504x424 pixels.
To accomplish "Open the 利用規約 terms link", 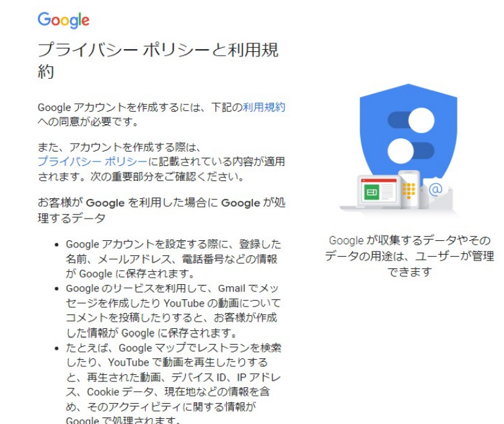I will pyautogui.click(x=263, y=107).
